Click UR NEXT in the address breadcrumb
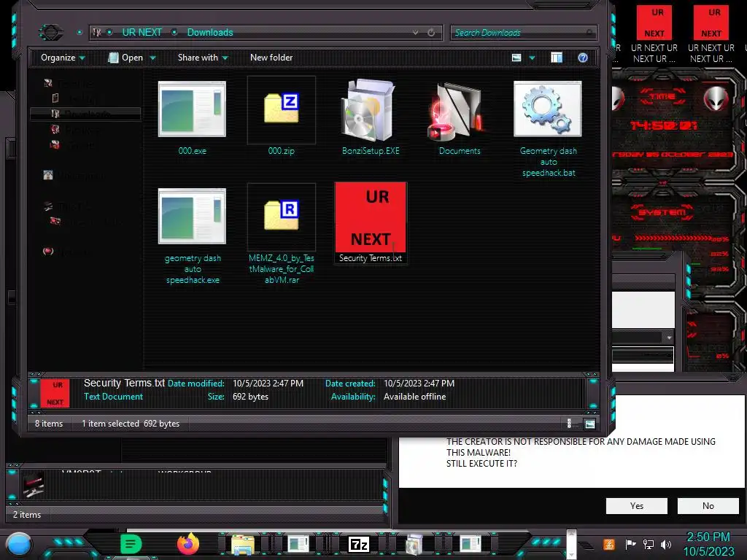The height and width of the screenshot is (560, 747). tap(142, 32)
